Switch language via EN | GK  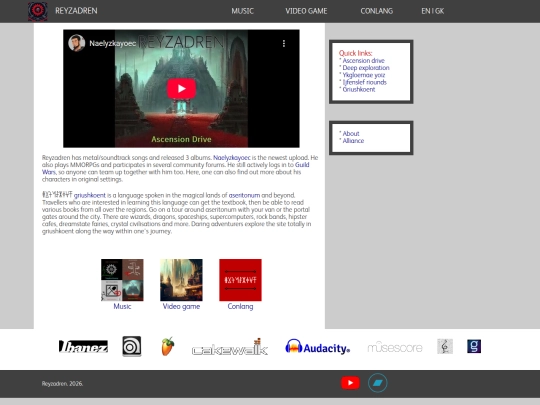tap(433, 11)
